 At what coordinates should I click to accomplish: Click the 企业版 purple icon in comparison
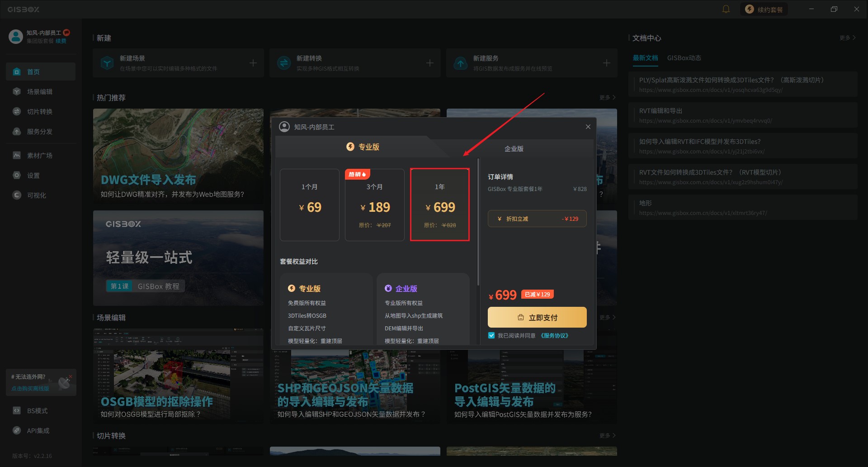tap(388, 288)
